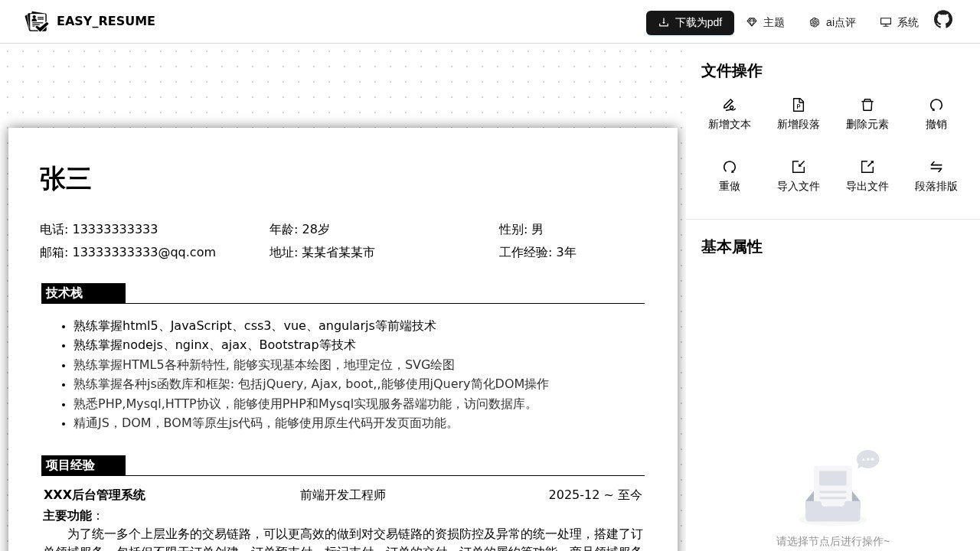Viewport: 980px width, 551px height.
Task: Click the 技术栈 section title
Action: tap(64, 293)
